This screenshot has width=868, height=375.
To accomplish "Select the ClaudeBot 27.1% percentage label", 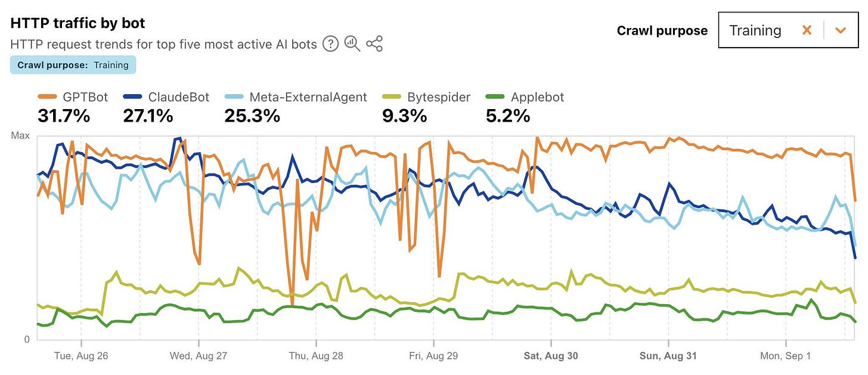I will (x=147, y=116).
